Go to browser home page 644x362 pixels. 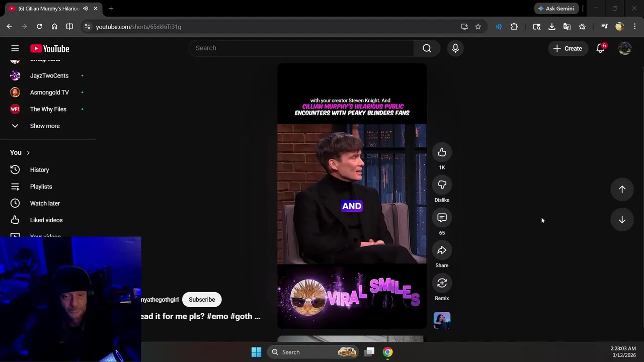(54, 27)
